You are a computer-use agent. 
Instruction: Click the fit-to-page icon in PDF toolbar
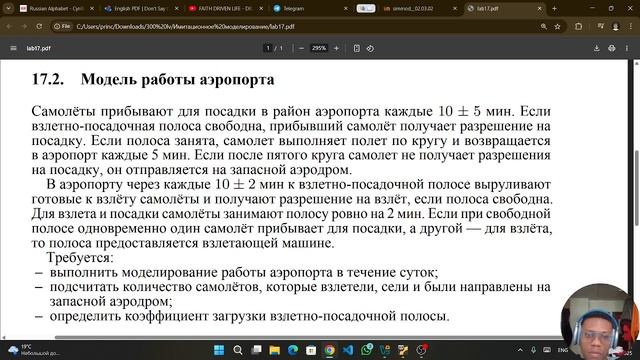tap(357, 48)
